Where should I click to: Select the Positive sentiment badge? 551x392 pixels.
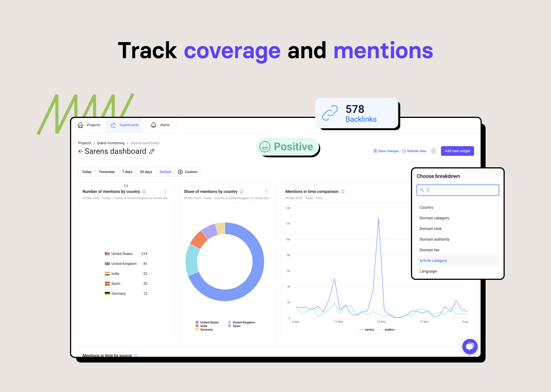coord(287,146)
